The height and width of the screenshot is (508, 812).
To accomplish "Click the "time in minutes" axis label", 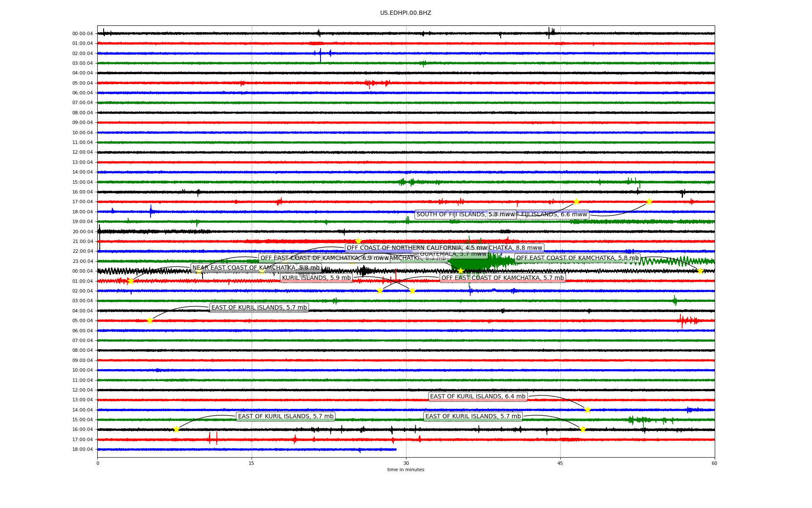I will pos(406,469).
